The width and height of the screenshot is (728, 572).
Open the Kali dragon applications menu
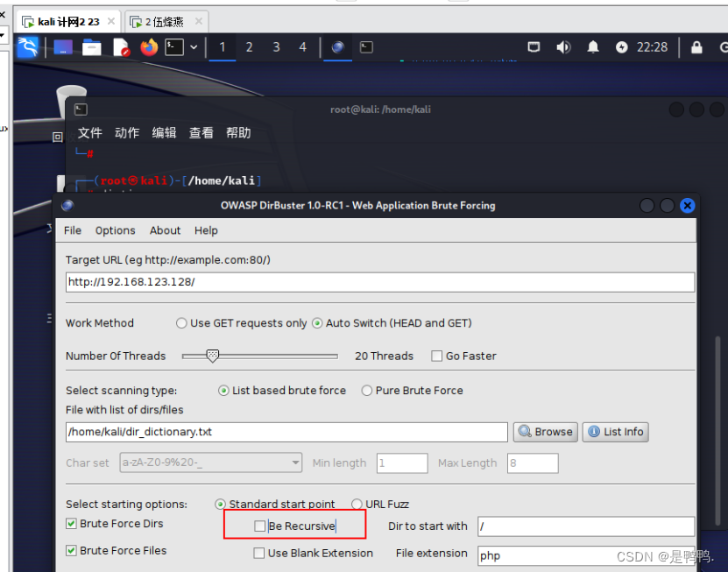[27, 47]
